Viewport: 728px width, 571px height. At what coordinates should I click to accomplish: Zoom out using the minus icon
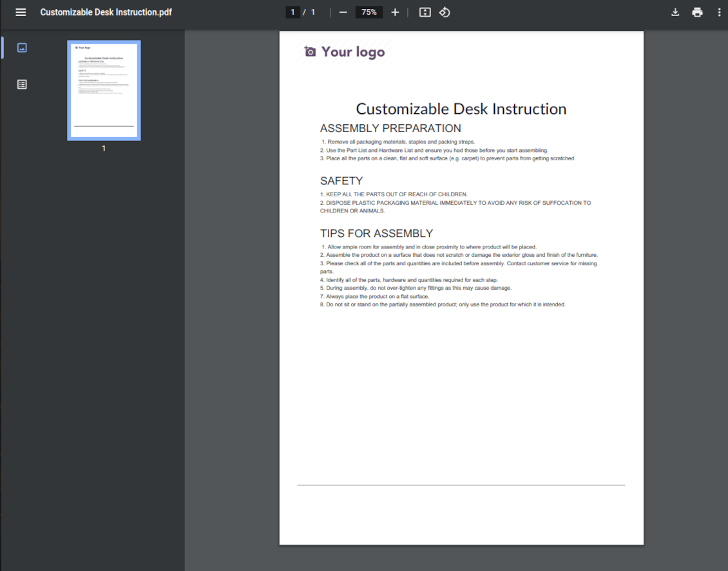tap(343, 12)
